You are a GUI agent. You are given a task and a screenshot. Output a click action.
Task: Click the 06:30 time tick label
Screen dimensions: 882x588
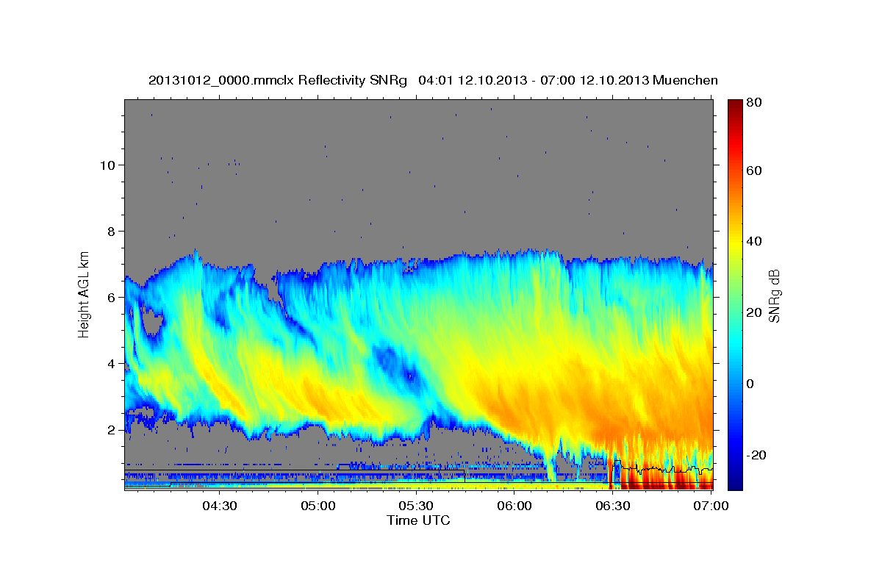click(x=613, y=506)
